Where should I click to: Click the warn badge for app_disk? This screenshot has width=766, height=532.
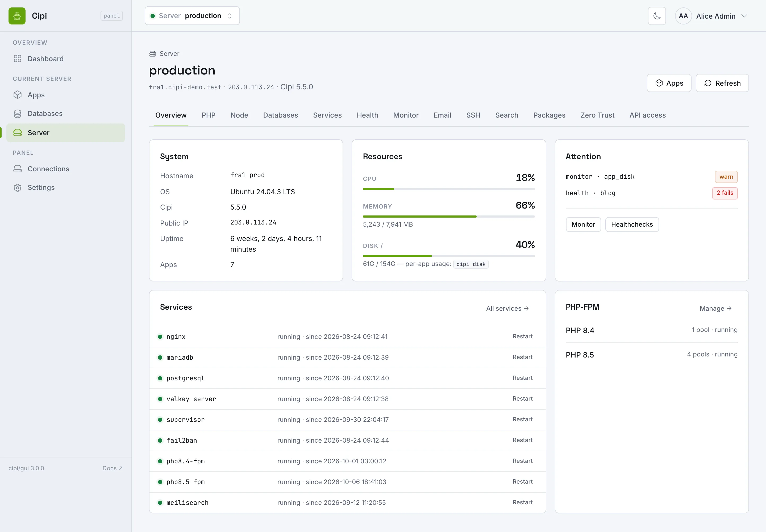pyautogui.click(x=726, y=177)
